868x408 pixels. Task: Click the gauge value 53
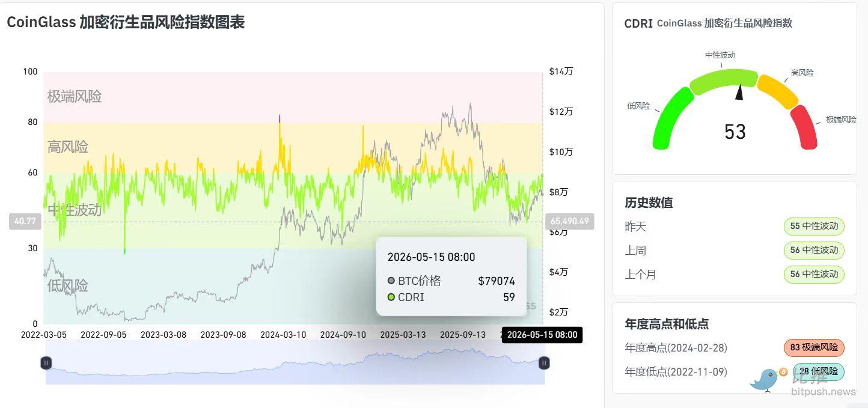735,132
